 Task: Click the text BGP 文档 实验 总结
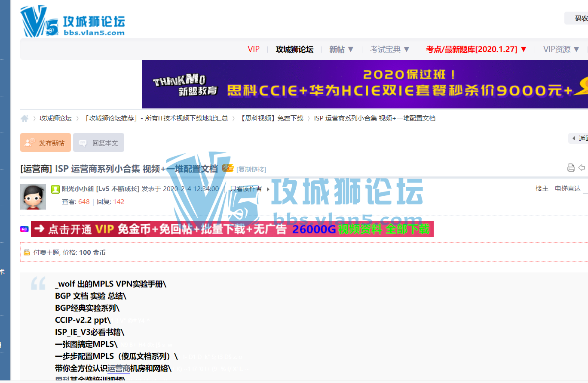pos(91,296)
